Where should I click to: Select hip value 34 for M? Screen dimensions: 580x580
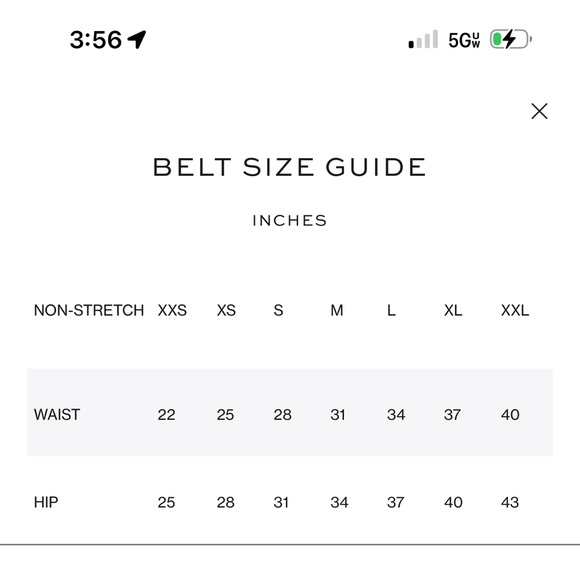339,502
